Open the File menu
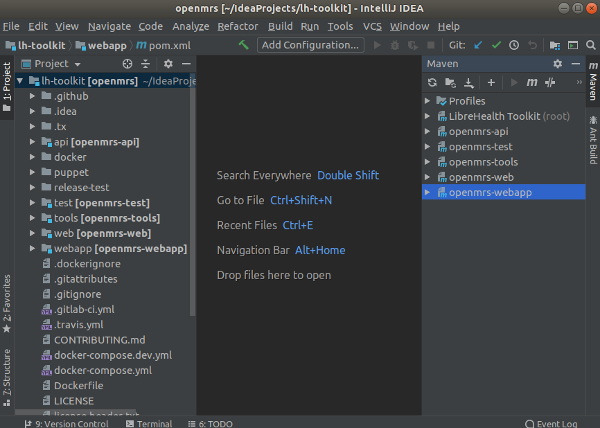 [x=11, y=26]
